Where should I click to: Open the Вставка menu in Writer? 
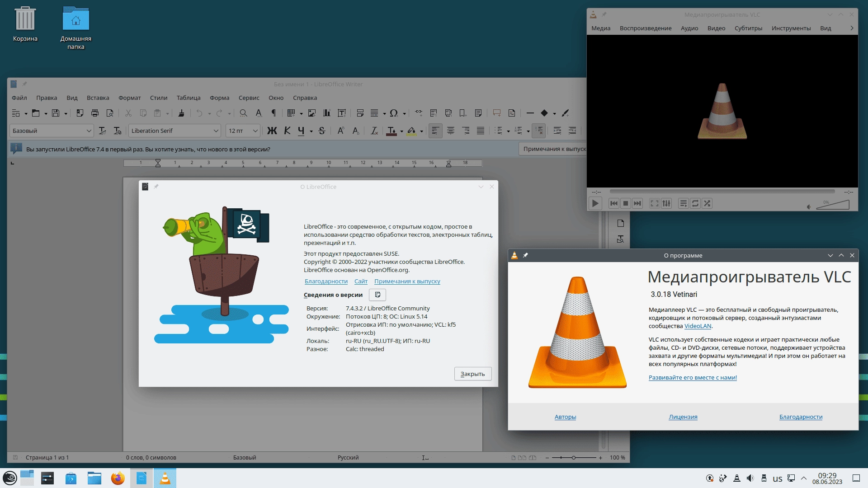tap(98, 98)
